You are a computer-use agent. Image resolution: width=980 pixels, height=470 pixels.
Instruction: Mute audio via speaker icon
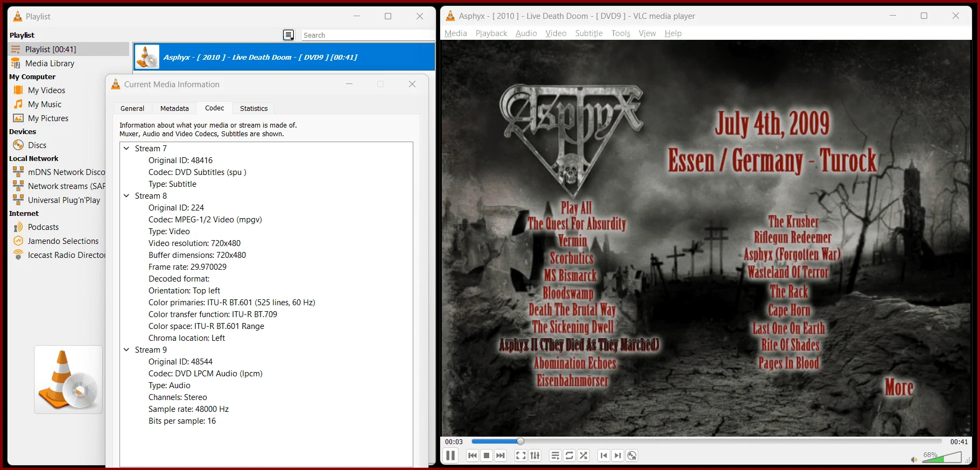[913, 459]
